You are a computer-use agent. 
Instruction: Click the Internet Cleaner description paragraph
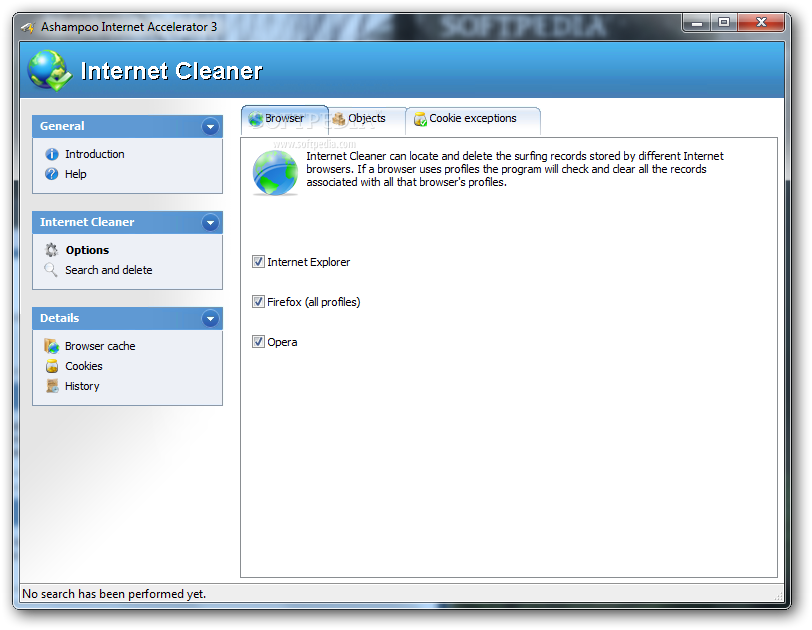coord(515,169)
